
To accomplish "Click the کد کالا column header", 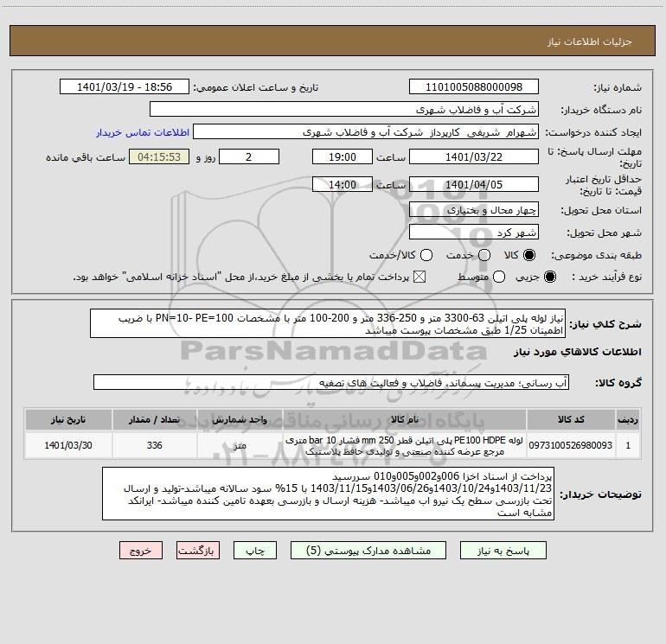I will tap(571, 419).
